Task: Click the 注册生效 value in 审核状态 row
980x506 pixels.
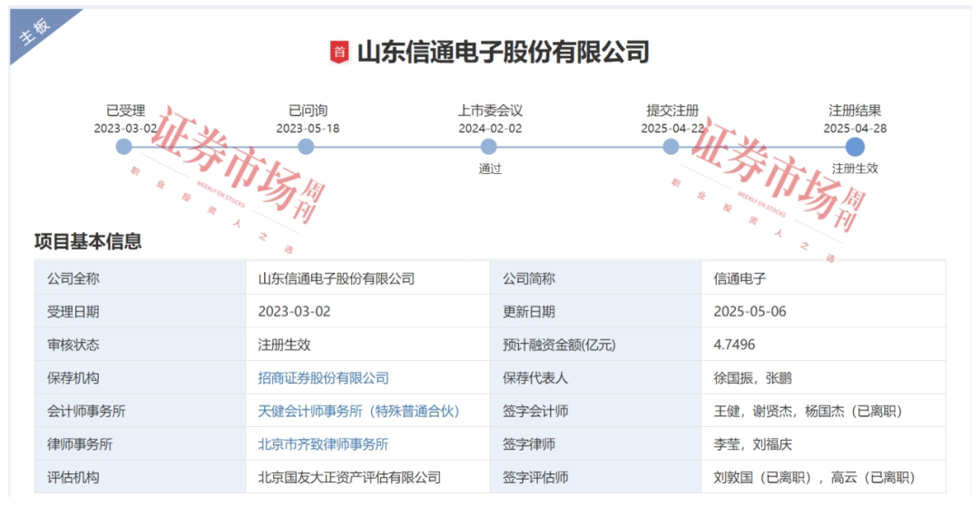Action: [367, 345]
